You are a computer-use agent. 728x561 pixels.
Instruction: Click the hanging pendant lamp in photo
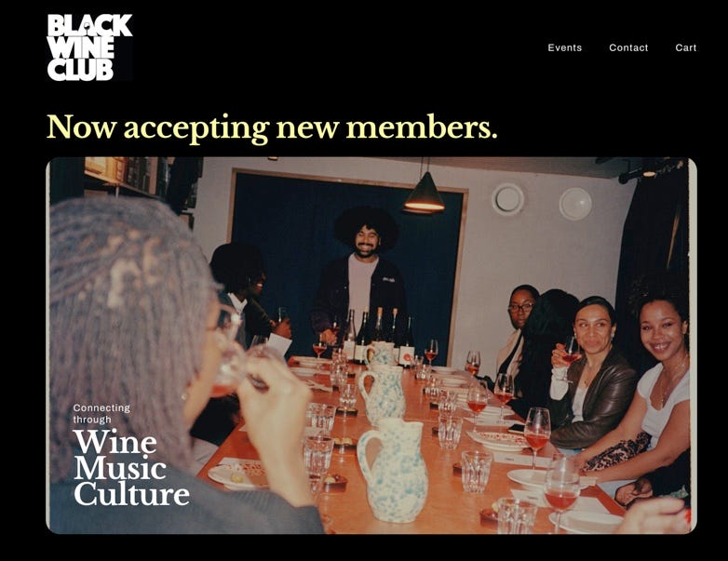424,193
